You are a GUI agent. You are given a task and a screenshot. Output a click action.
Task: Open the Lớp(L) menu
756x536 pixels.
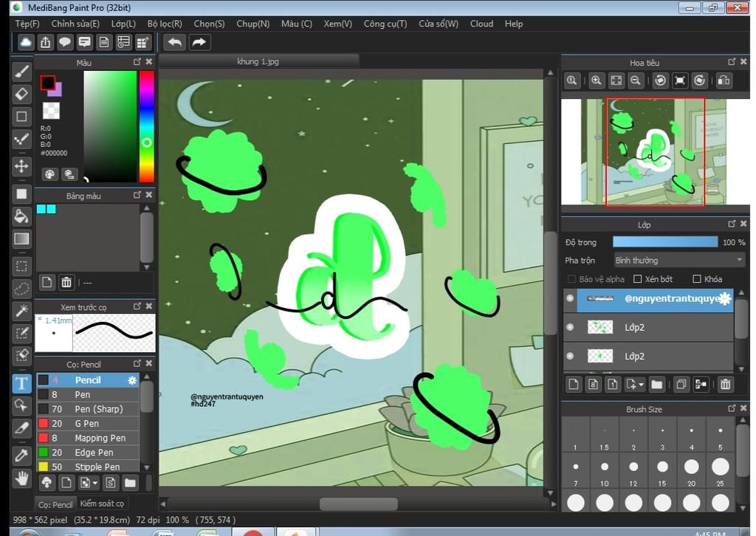tap(123, 24)
